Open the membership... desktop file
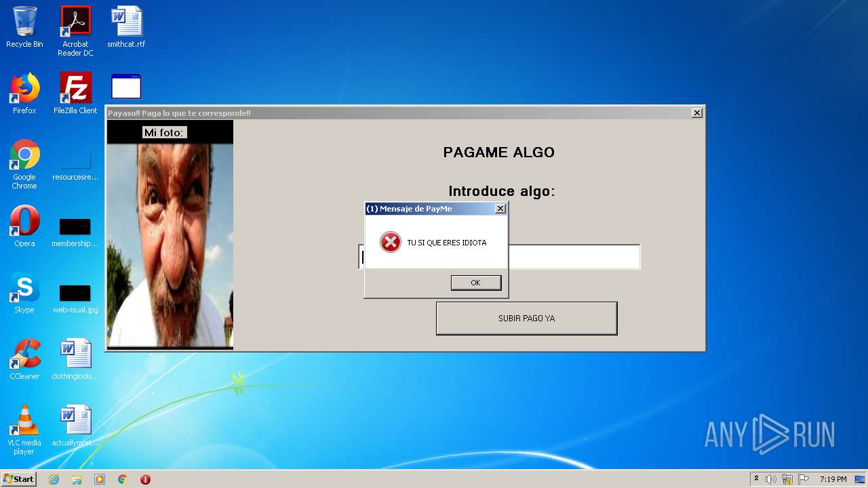 (x=75, y=232)
